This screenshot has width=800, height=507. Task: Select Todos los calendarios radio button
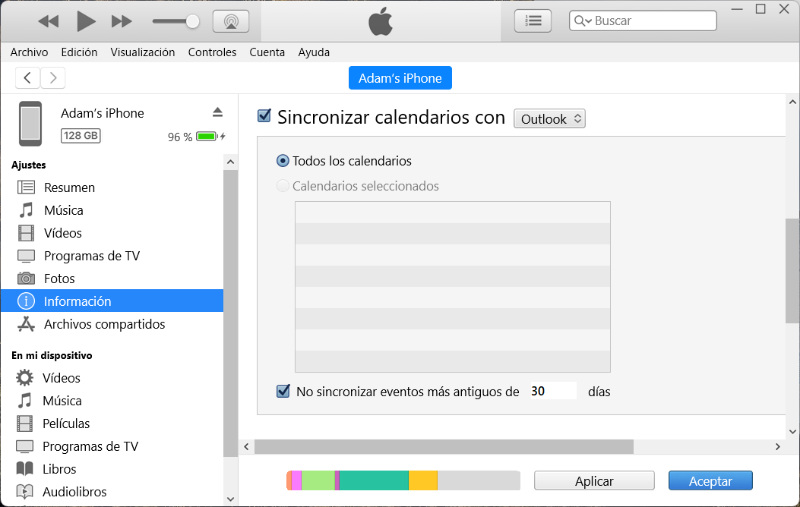[x=282, y=161]
